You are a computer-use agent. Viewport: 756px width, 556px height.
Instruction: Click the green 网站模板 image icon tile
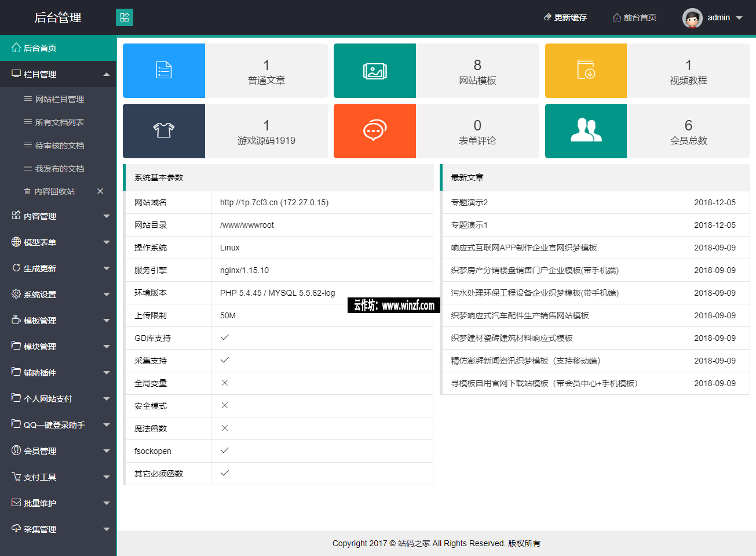[375, 71]
